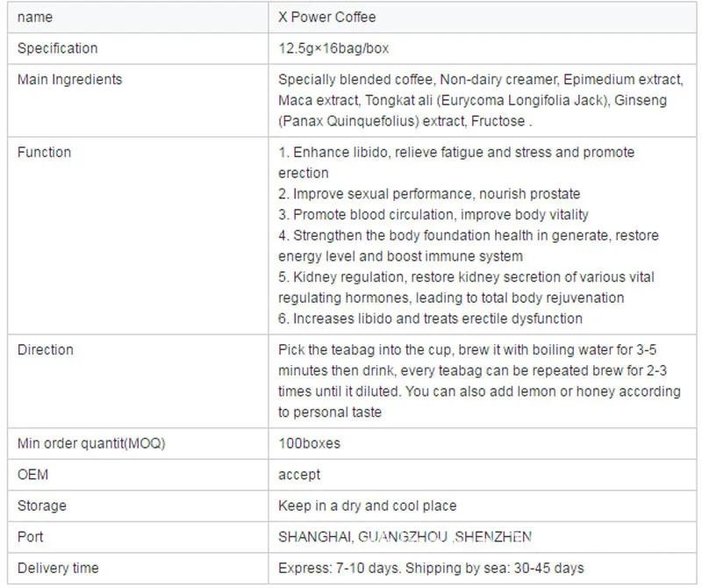This screenshot has width=702, height=588.
Task: Click the 'SHANGHAI, GUANGZHOU ,SHENZHEN' port value
Action: coord(405,537)
